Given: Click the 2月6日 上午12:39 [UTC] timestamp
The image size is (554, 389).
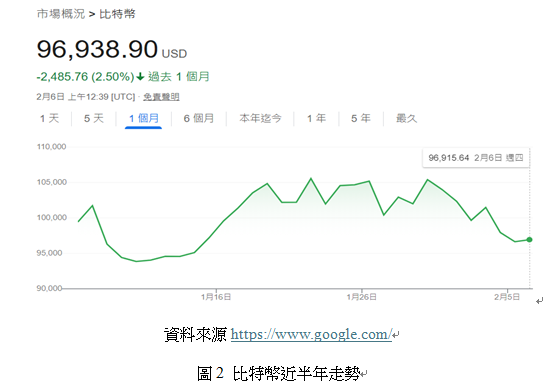Looking at the screenshot, I should tap(86, 97).
